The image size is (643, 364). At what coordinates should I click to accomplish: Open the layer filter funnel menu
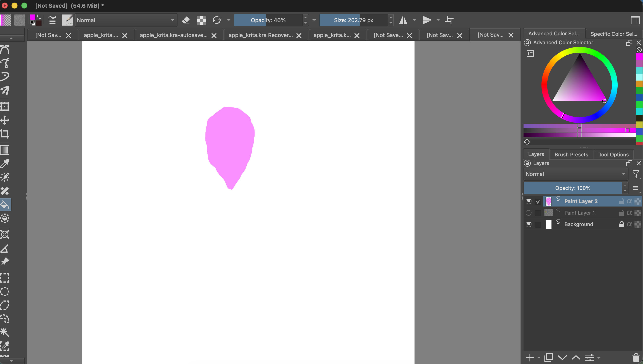click(x=636, y=174)
